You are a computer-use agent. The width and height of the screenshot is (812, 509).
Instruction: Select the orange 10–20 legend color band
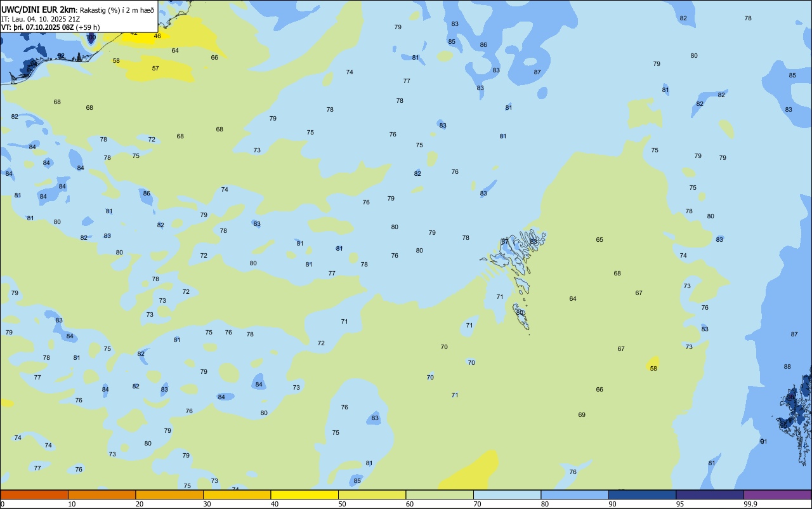tap(101, 494)
